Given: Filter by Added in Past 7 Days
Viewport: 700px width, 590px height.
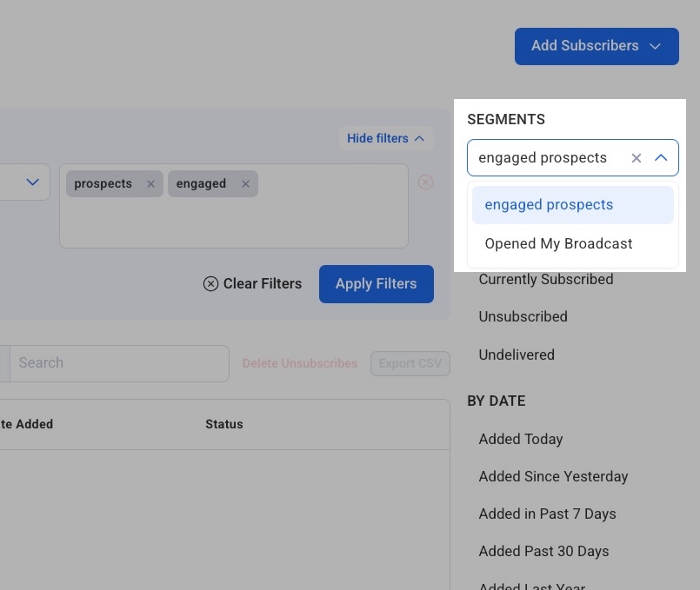Looking at the screenshot, I should click(546, 514).
